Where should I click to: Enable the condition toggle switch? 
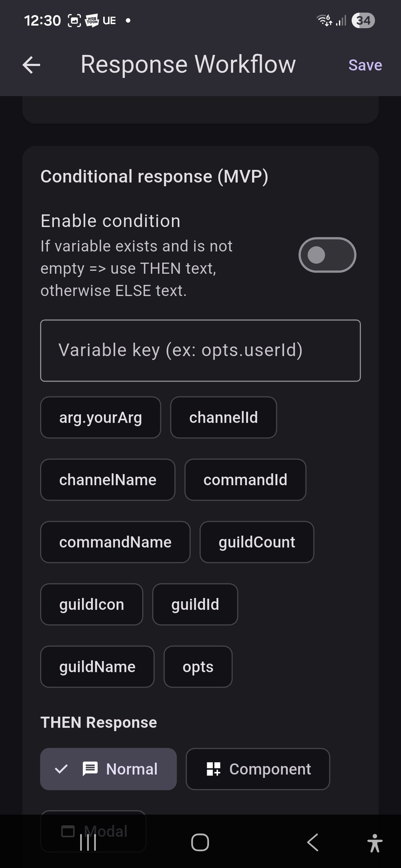(327, 255)
